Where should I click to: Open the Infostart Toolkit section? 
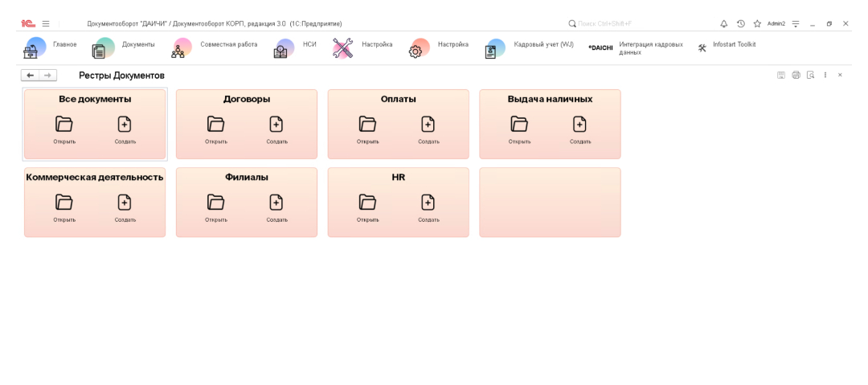pos(727,47)
